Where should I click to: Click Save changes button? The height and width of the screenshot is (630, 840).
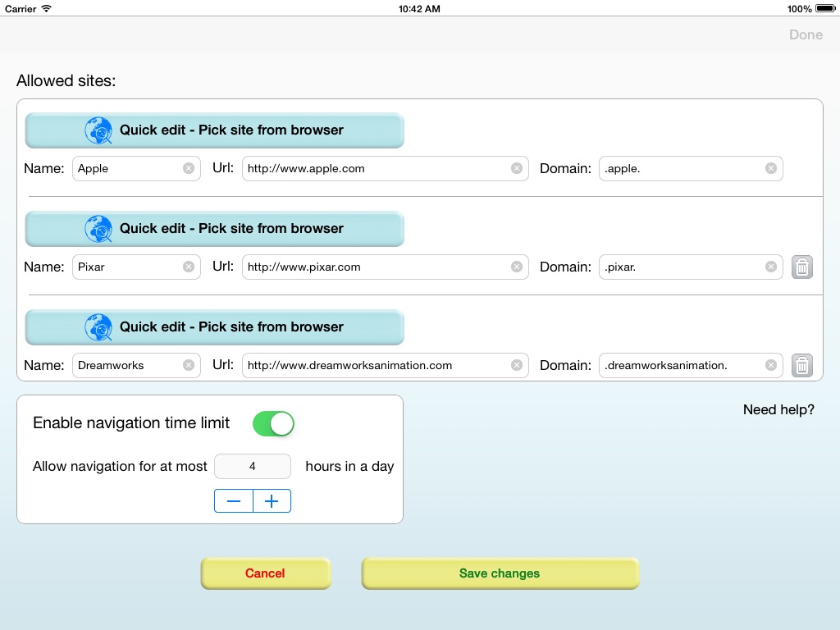[x=500, y=573]
